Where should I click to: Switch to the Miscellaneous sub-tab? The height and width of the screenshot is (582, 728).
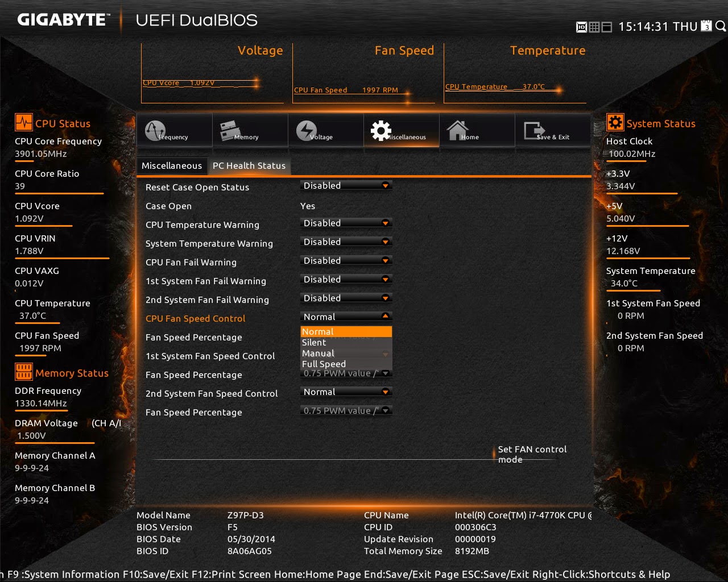coord(172,165)
